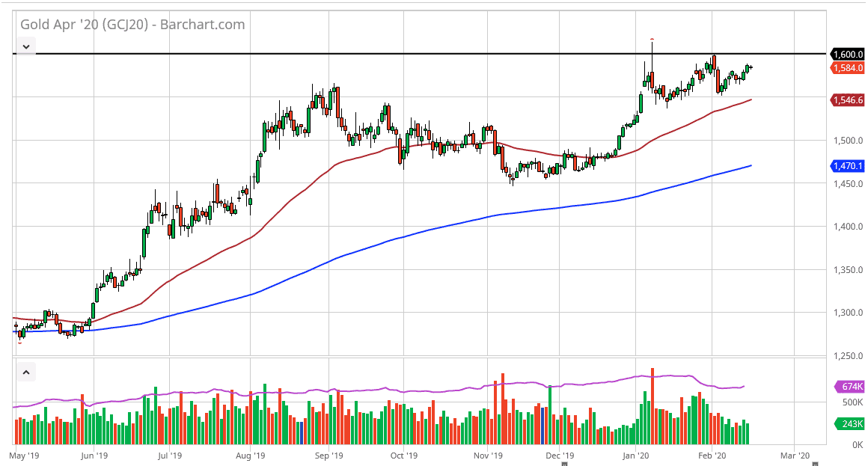Click the green 243K volume label

[x=850, y=424]
